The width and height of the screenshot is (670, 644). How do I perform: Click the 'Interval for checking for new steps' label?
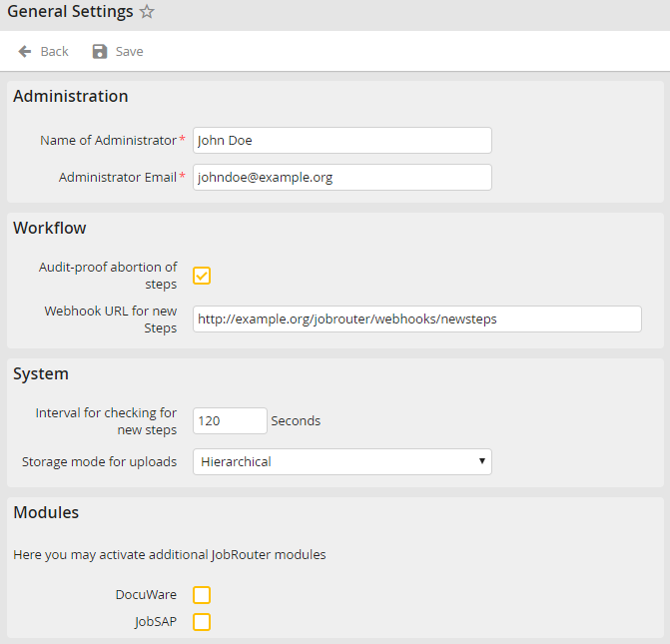(x=106, y=421)
